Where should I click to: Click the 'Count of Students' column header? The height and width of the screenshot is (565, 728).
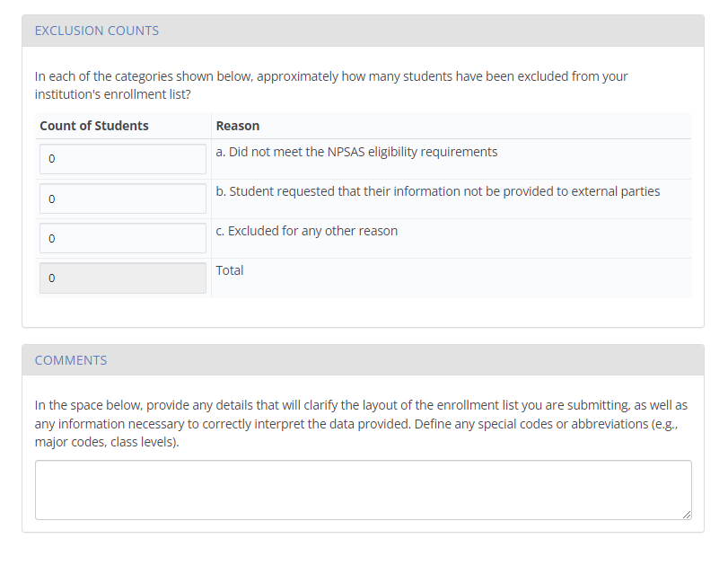coord(94,126)
